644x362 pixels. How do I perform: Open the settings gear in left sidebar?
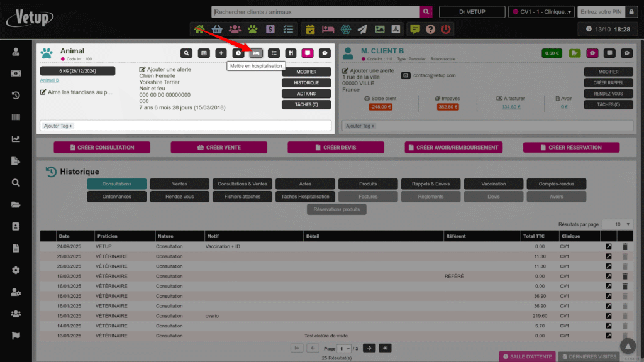[16, 270]
